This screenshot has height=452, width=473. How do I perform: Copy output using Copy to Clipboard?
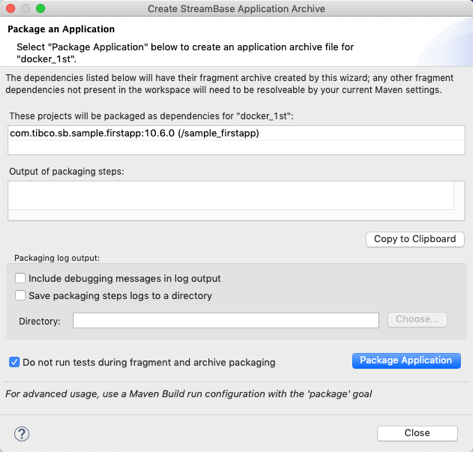[415, 239]
